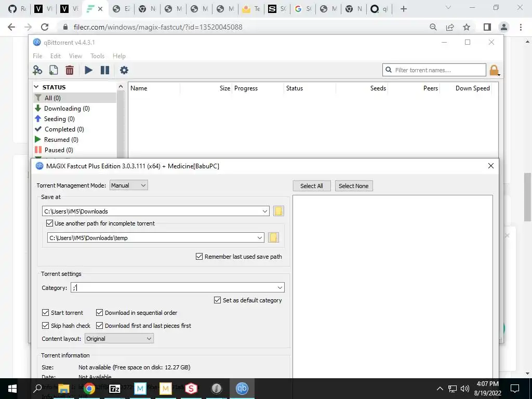Open the browser side panel icon
532x399 pixels.
(x=487, y=27)
